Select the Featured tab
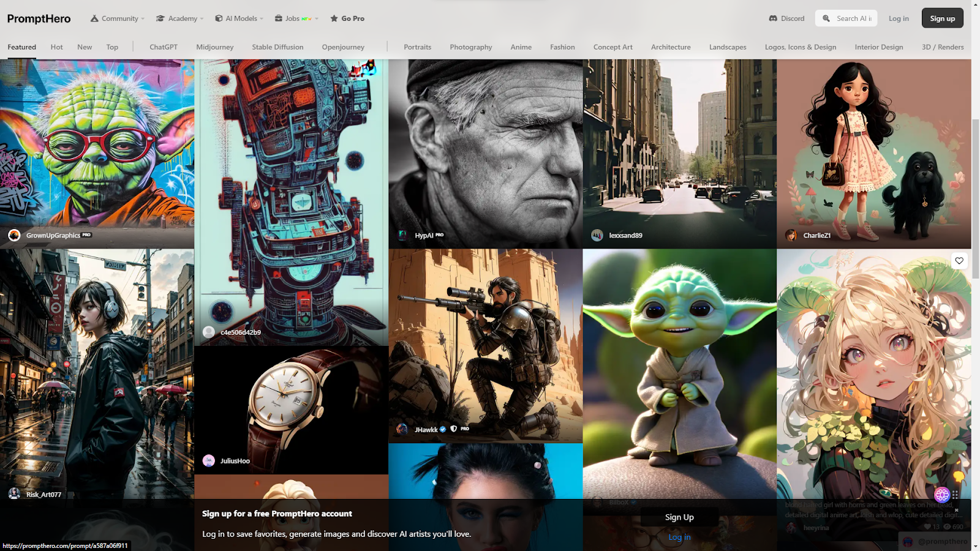 point(22,47)
